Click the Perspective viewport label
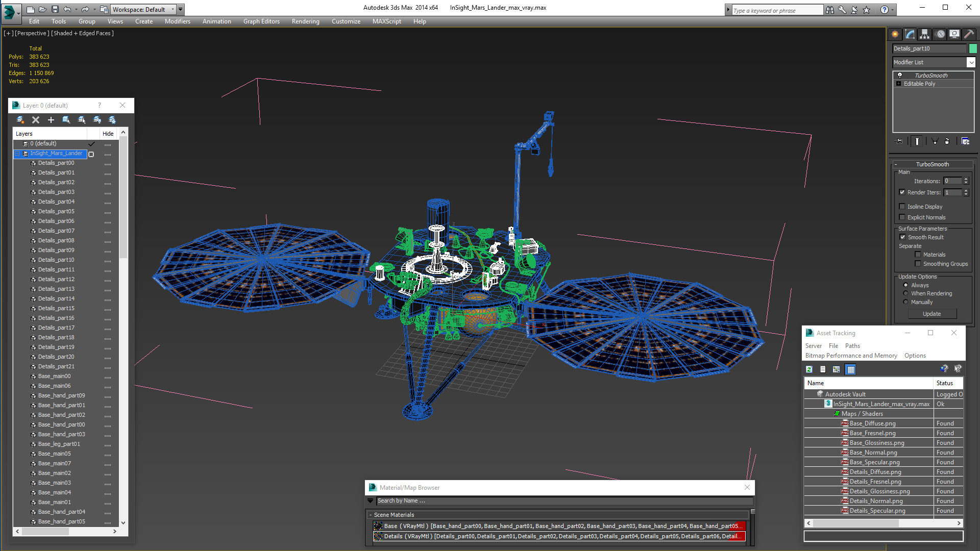The width and height of the screenshot is (980, 551). [32, 33]
